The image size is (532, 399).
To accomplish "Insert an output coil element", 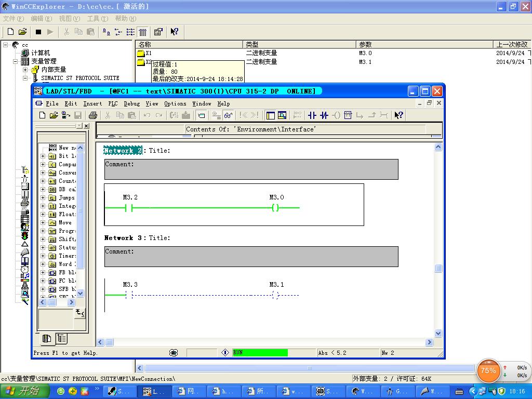I will 336,115.
